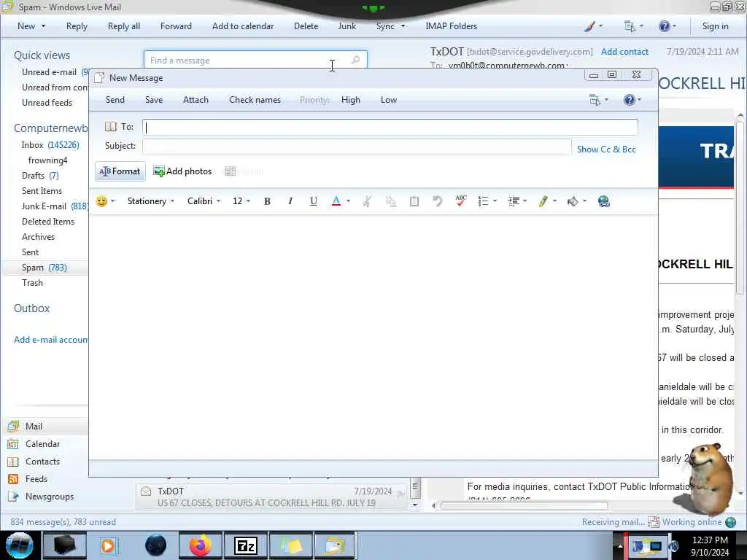
Task: Open Firefox from the taskbar
Action: click(201, 545)
